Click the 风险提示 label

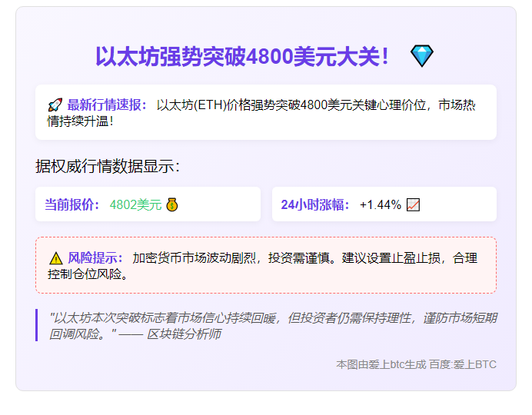coord(95,258)
